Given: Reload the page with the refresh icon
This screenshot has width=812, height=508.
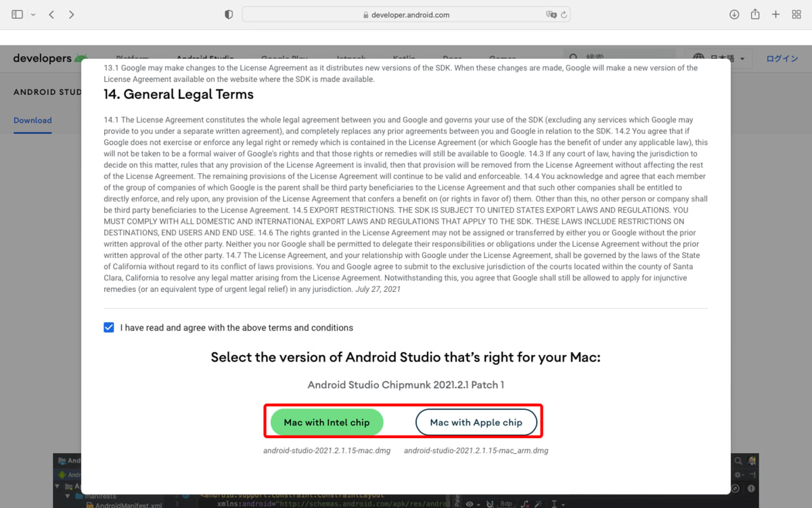Looking at the screenshot, I should pos(564,14).
